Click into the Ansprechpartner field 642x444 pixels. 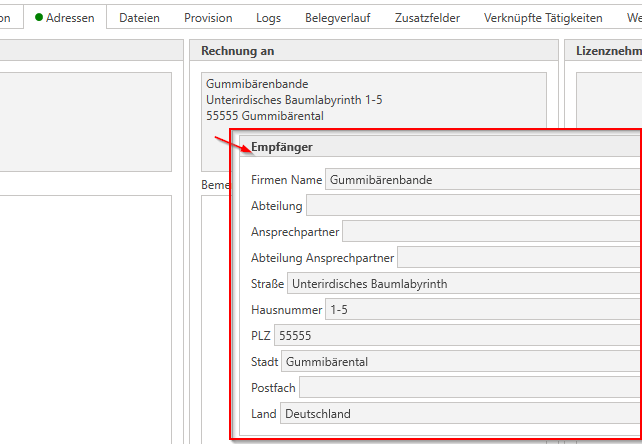click(x=490, y=232)
